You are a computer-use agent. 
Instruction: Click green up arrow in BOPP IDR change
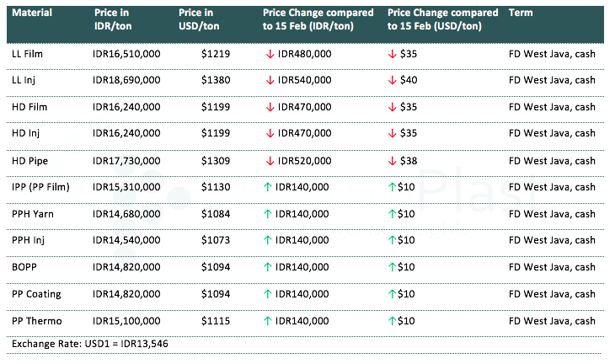coord(268,267)
